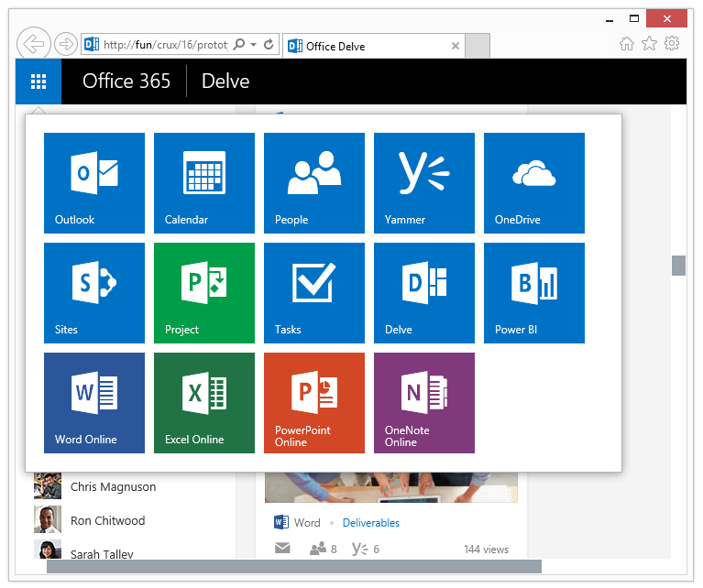703x588 pixels.
Task: Click the browser Back arrow
Action: click(x=34, y=44)
